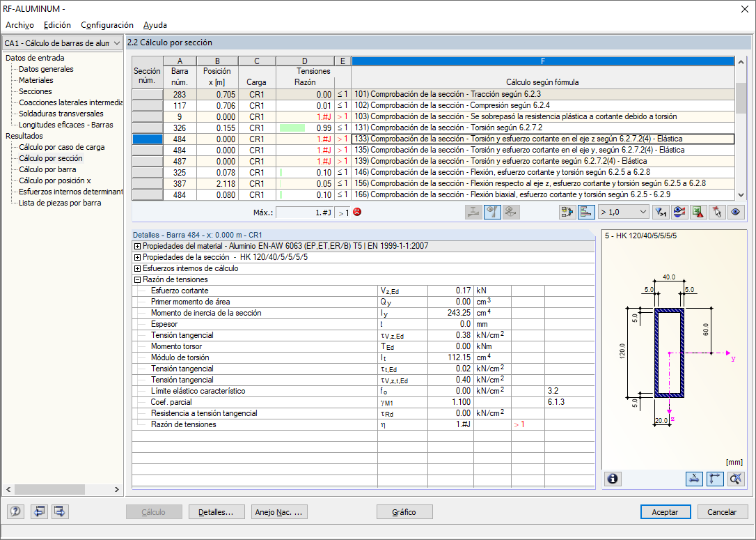This screenshot has width=756, height=540.
Task: Go to next table with right arrow
Action: pos(61,511)
